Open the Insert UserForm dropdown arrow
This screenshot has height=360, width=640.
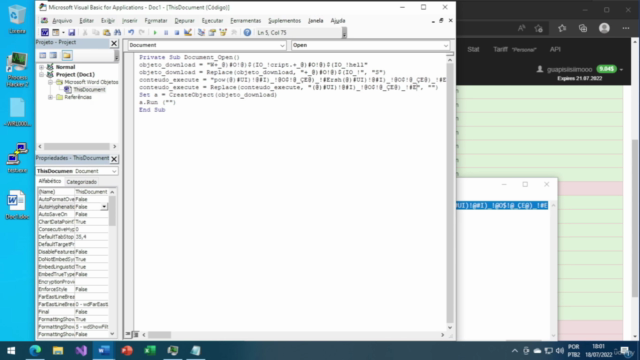coord(63,33)
